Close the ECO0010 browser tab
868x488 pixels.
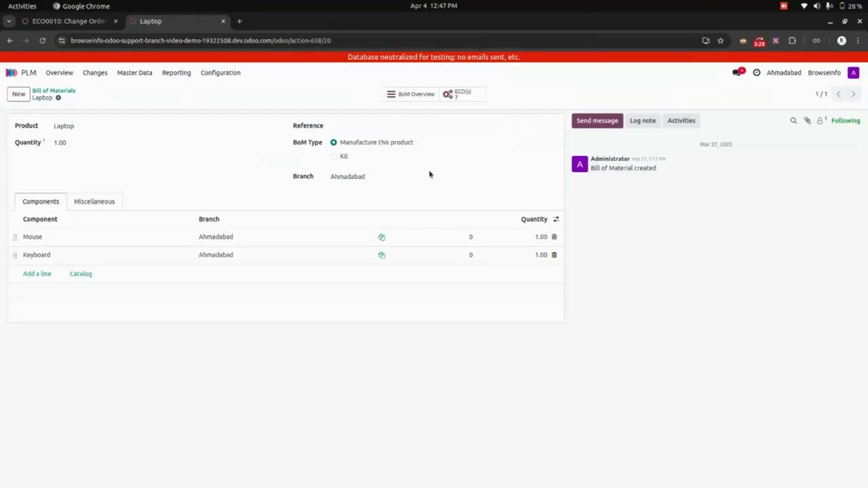click(x=115, y=22)
